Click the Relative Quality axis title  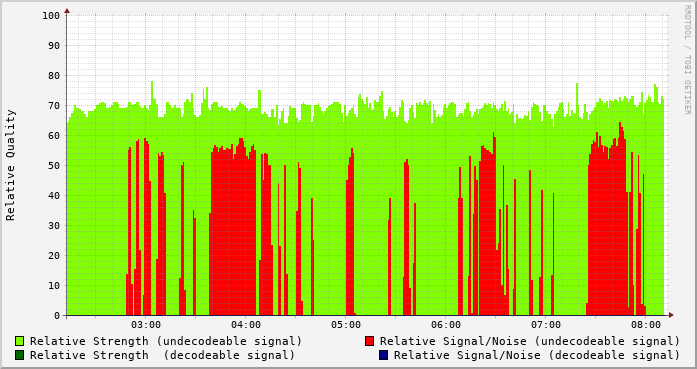click(10, 165)
